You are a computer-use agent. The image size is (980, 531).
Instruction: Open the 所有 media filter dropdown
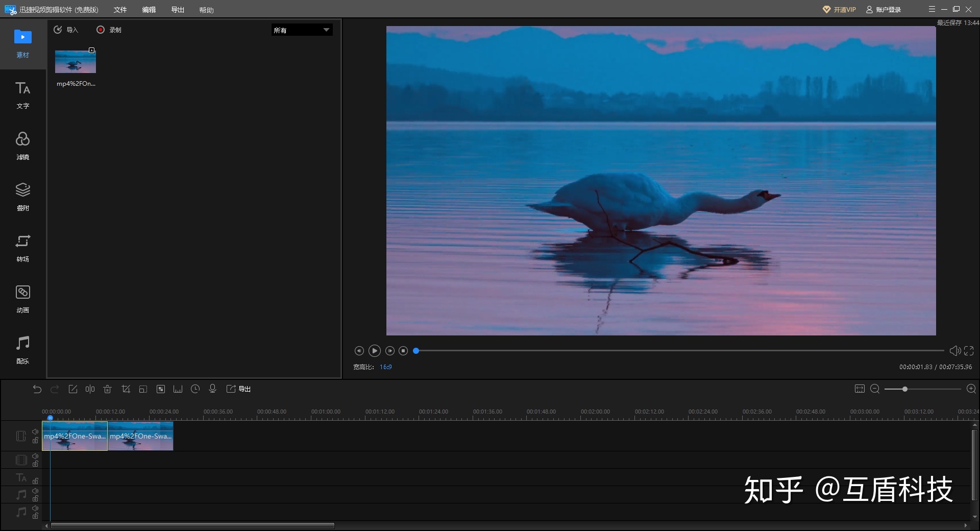[x=302, y=30]
